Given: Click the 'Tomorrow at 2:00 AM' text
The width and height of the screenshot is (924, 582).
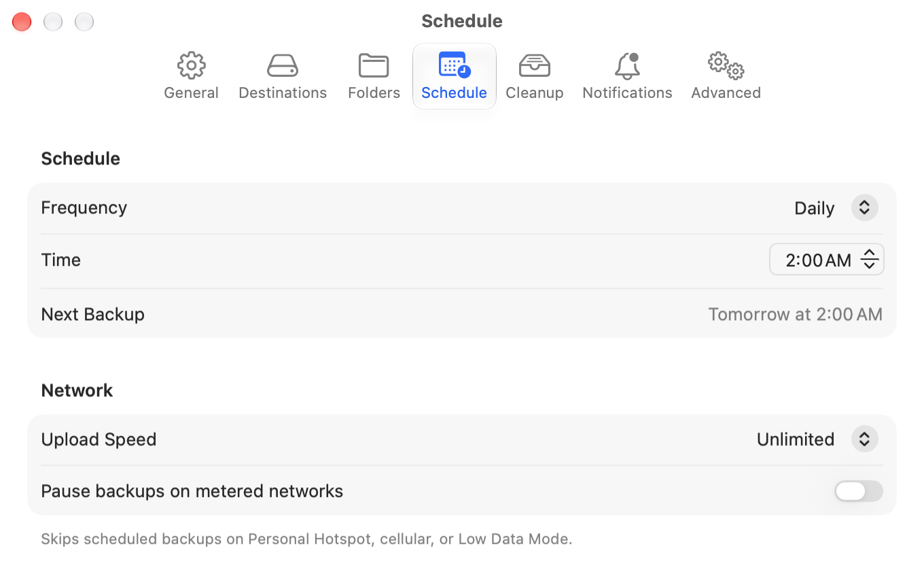Looking at the screenshot, I should [795, 314].
